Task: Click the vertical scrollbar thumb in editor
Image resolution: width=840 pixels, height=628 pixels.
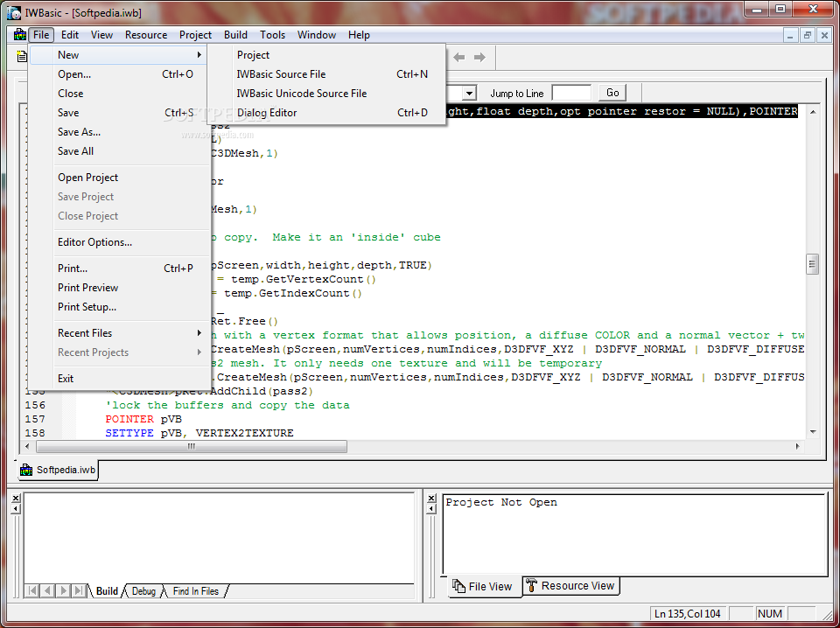Action: point(813,264)
